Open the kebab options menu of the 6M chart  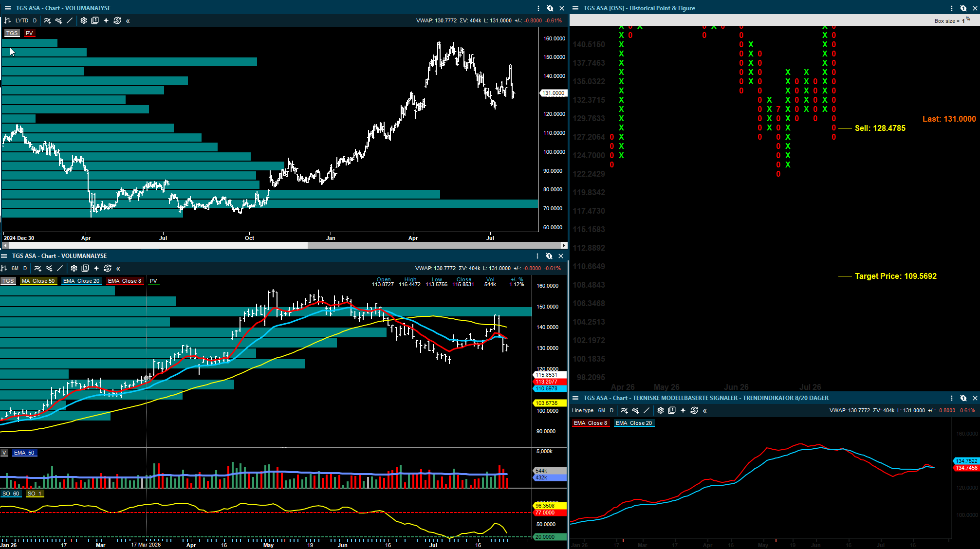click(x=537, y=256)
